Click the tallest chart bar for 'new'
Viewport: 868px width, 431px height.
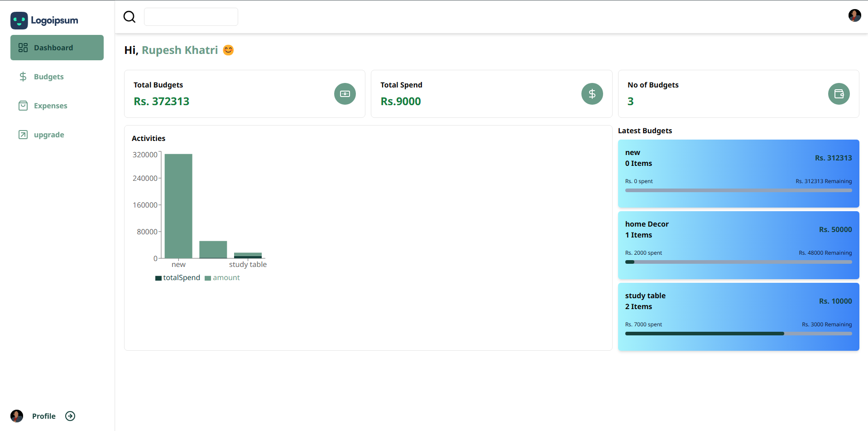point(178,206)
